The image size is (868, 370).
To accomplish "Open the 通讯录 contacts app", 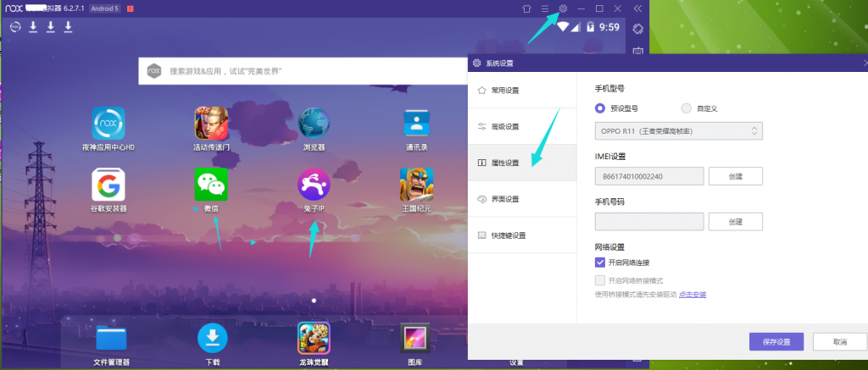I will pyautogui.click(x=417, y=124).
